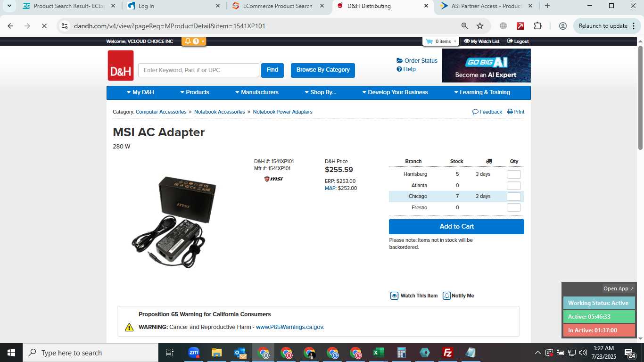Viewport: 644px width, 362px height.
Task: Click the Notify Me bell icon
Action: (446, 296)
